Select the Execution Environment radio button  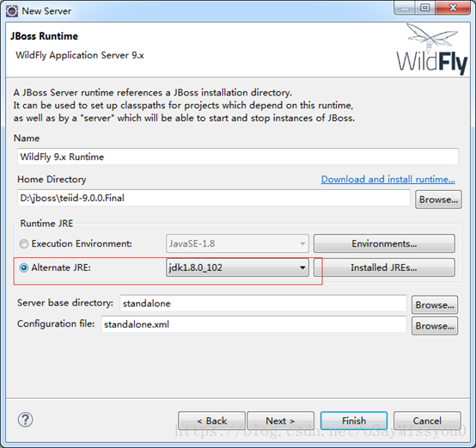(x=24, y=244)
